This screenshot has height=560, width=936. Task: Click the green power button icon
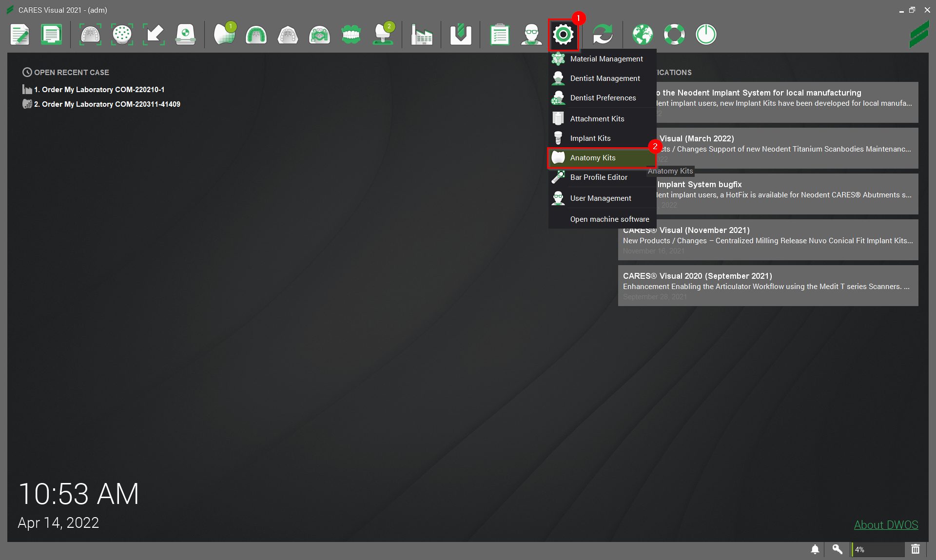[x=706, y=35]
